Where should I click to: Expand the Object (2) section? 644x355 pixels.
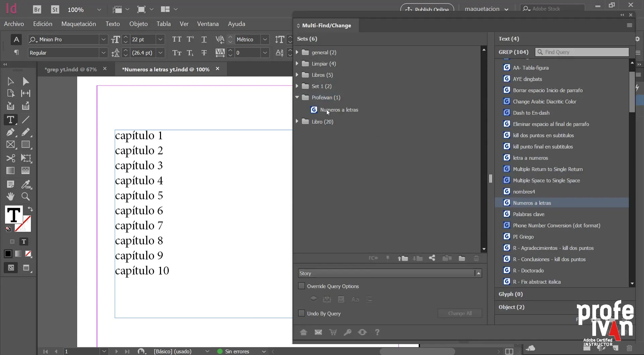511,307
